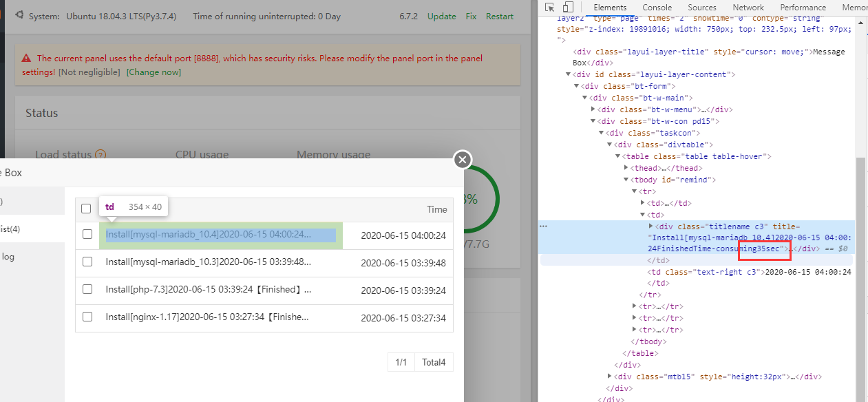
Task: Click the three-dot ellipsis beside highlighted node
Action: [x=544, y=226]
